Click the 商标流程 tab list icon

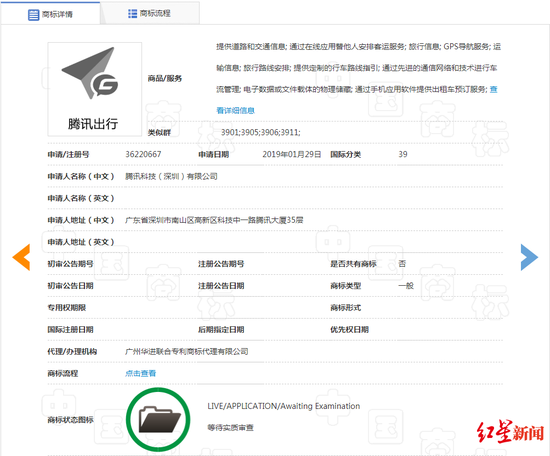(132, 13)
